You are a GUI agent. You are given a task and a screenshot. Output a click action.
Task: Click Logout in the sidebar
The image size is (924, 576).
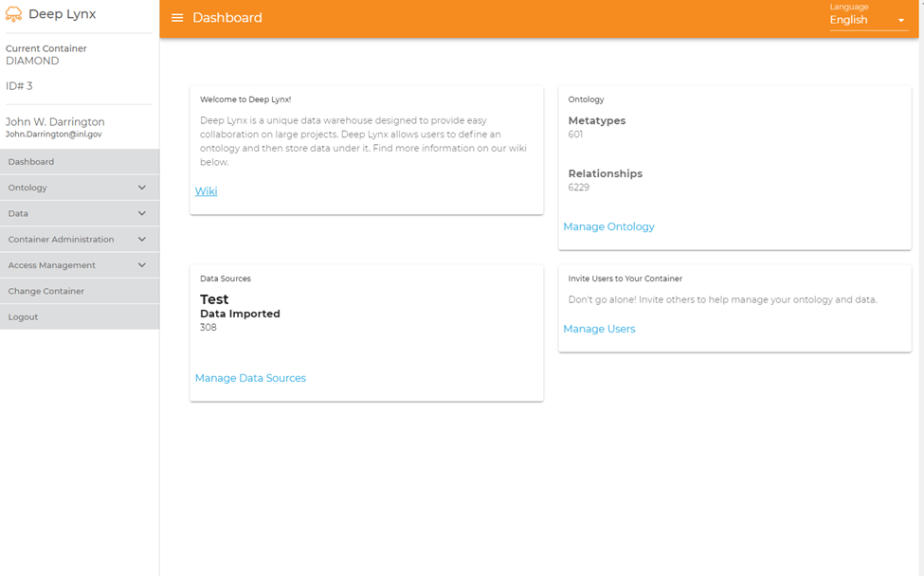click(x=24, y=317)
